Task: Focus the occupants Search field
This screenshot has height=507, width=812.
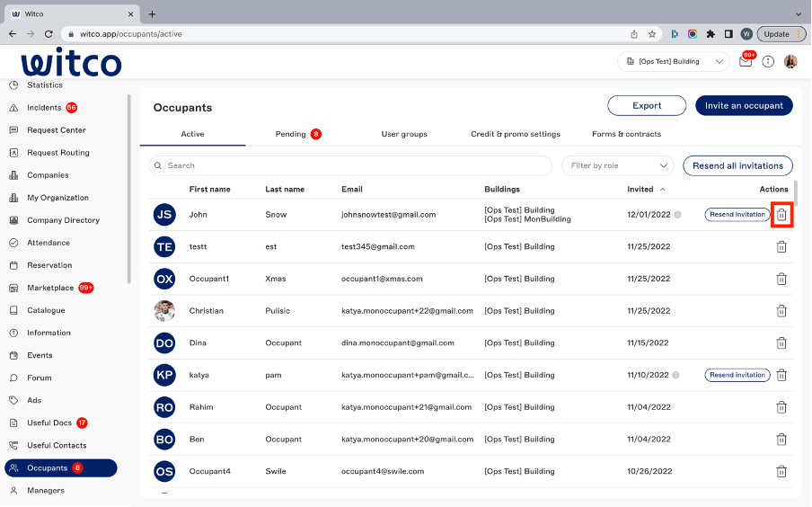Action: (350, 166)
